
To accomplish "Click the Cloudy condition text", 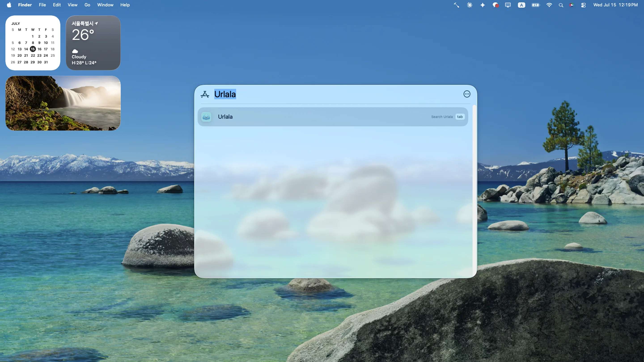I will click(x=79, y=57).
